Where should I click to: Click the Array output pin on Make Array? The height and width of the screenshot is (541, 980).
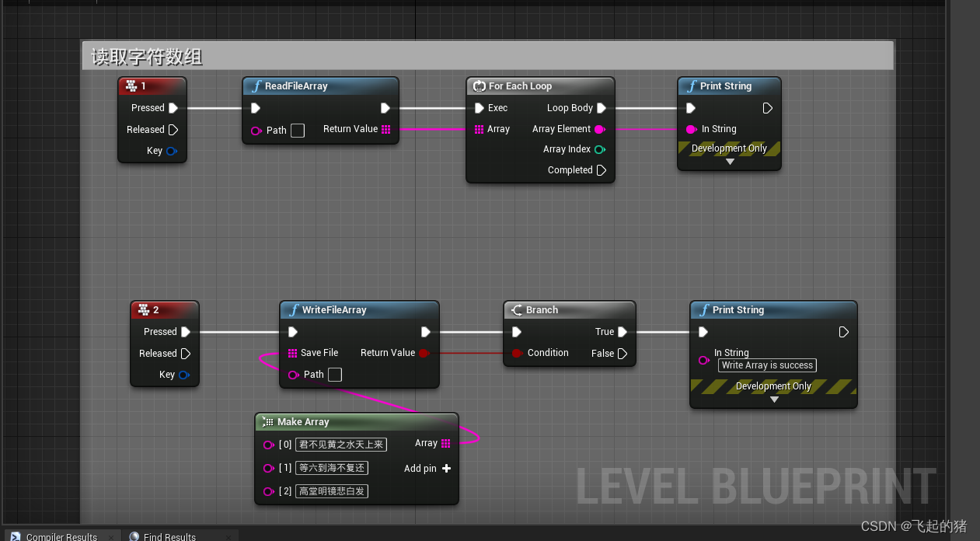pyautogui.click(x=445, y=443)
